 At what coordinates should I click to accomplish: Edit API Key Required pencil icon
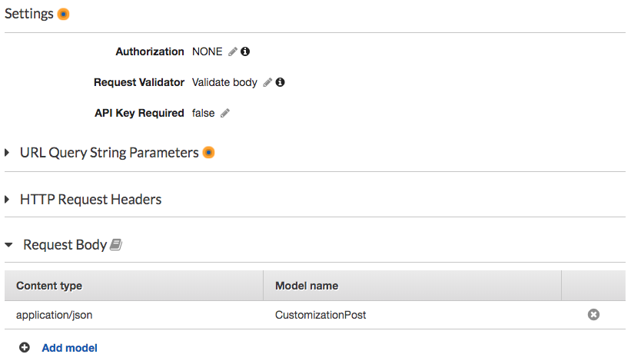pos(225,113)
